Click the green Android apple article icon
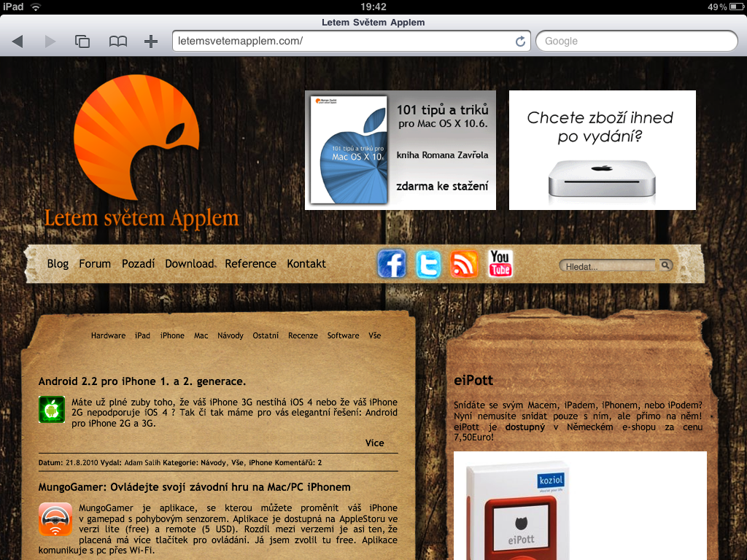747x560 pixels. coord(52,409)
